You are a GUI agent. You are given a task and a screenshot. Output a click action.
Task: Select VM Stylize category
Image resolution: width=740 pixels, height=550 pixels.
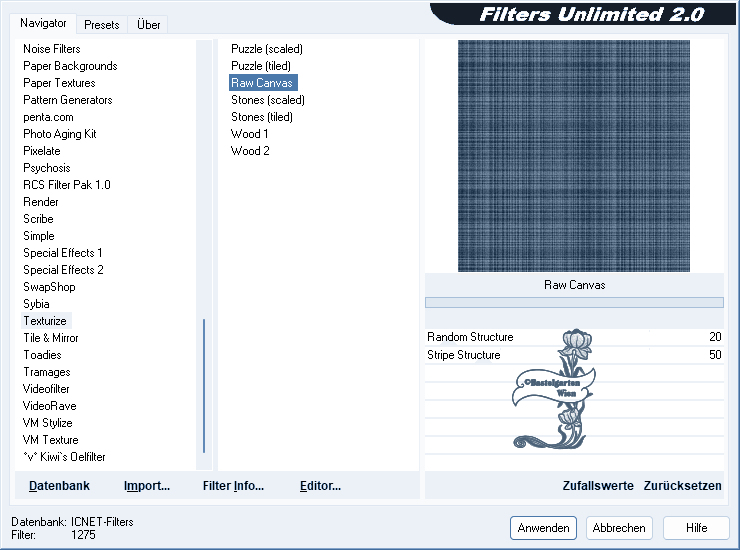(x=48, y=423)
